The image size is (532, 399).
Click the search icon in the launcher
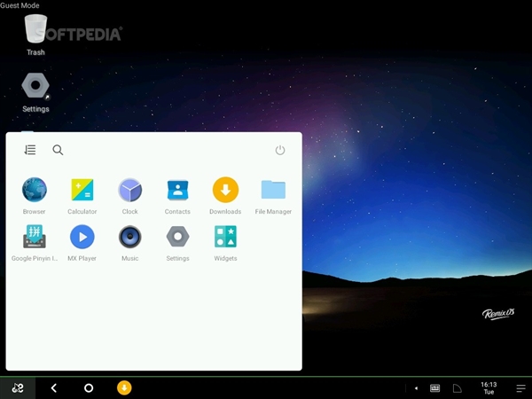(58, 150)
